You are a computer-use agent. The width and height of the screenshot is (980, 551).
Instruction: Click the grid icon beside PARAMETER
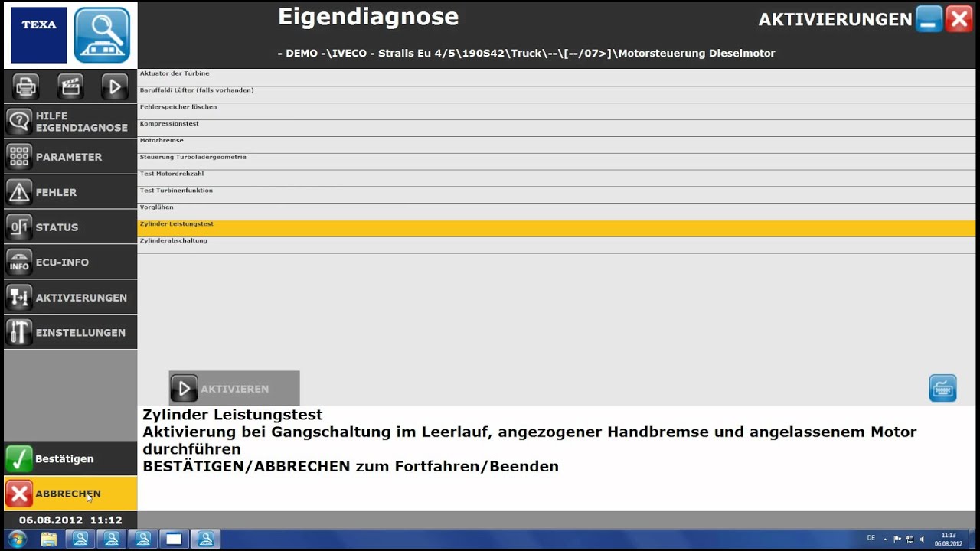(19, 157)
